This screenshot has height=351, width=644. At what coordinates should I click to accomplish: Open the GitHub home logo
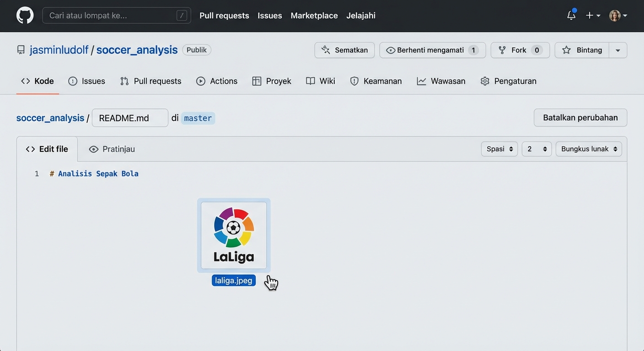pos(25,16)
